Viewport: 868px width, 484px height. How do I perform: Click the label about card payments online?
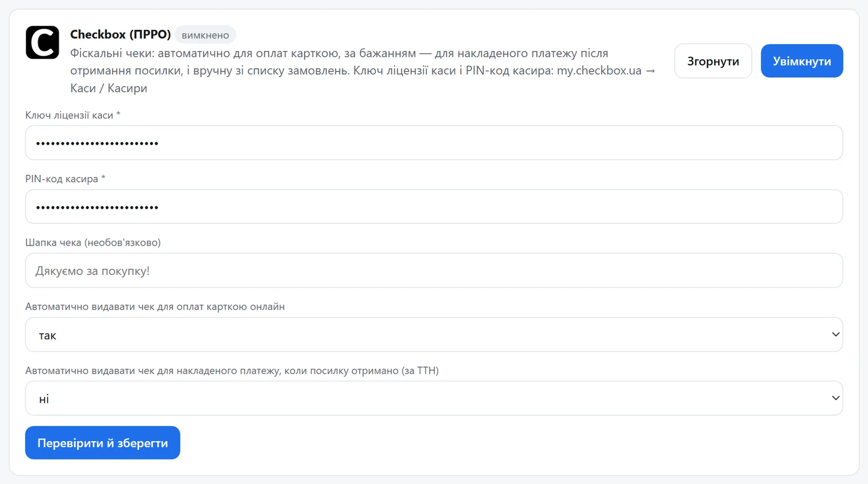[x=155, y=307]
